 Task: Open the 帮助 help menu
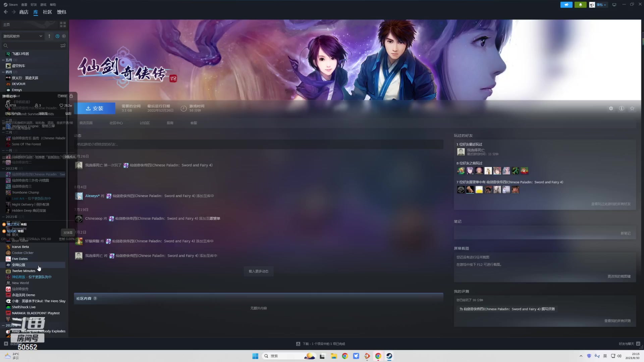[53, 5]
